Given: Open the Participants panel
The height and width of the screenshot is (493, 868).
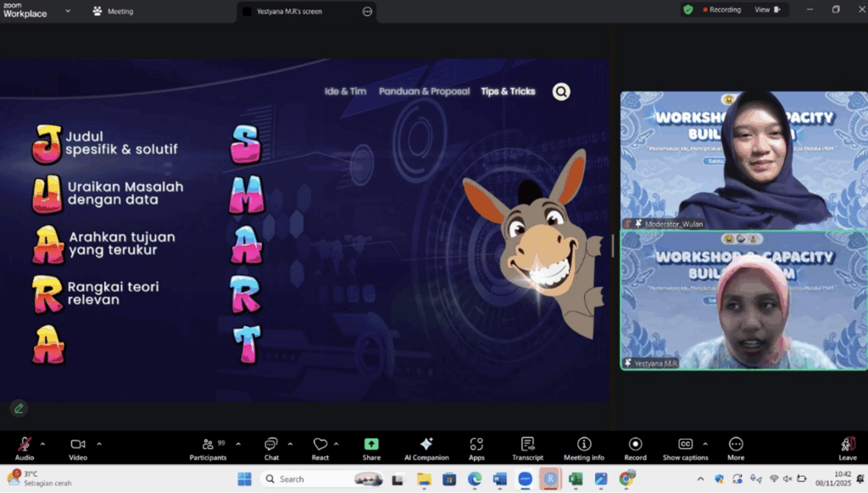Looking at the screenshot, I should tap(208, 448).
